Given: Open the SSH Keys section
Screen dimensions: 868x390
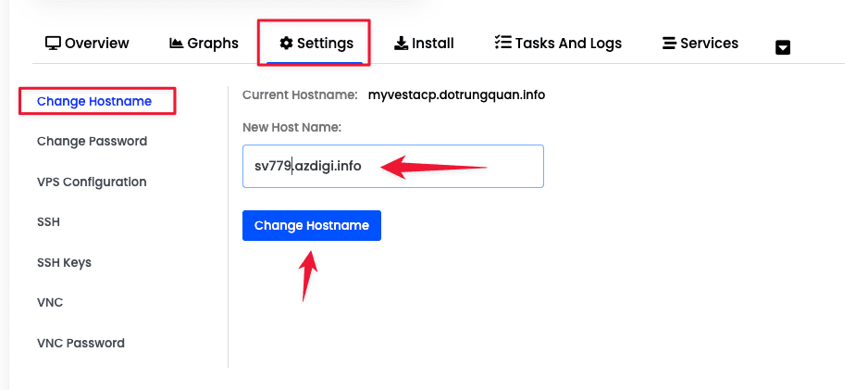Looking at the screenshot, I should tap(64, 262).
